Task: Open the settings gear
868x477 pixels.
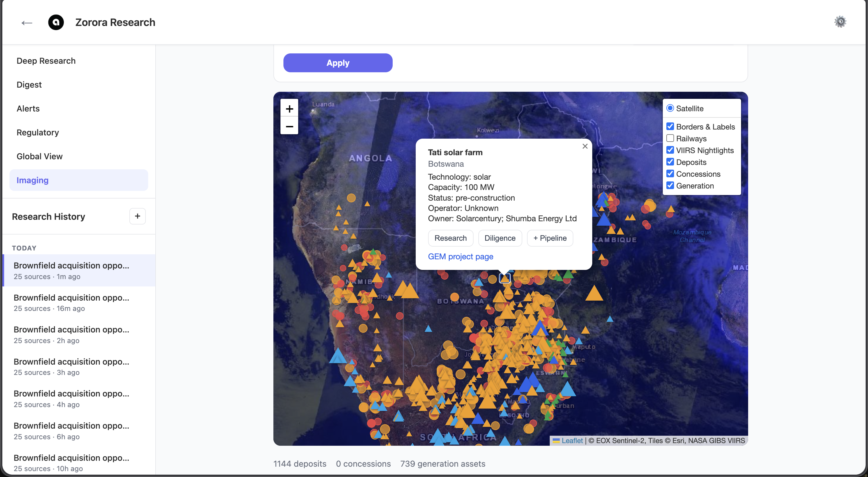Action: click(840, 22)
